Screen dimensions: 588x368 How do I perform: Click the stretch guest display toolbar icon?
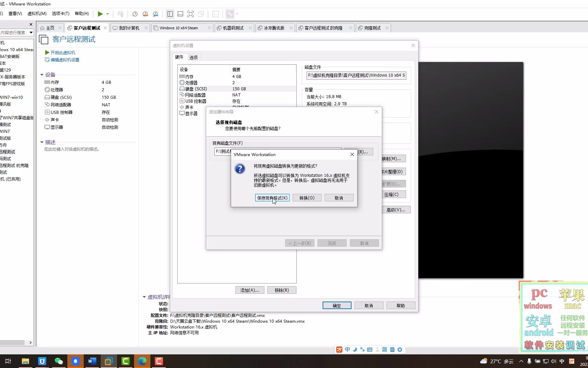[230, 14]
